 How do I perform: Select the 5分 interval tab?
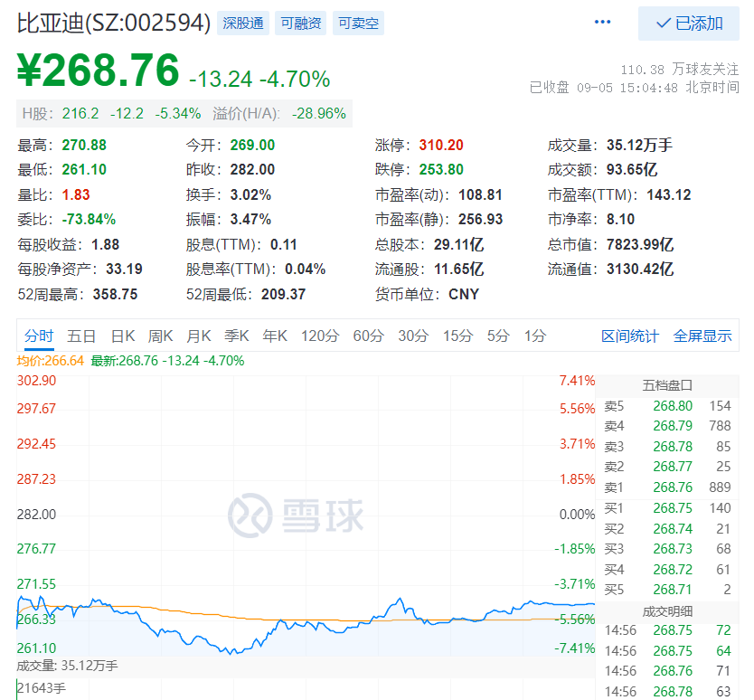[x=498, y=336]
